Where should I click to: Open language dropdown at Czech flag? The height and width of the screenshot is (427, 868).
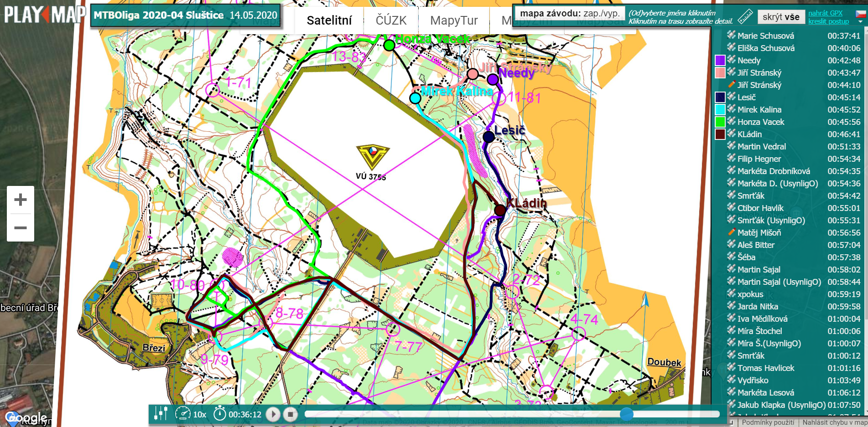point(860,16)
